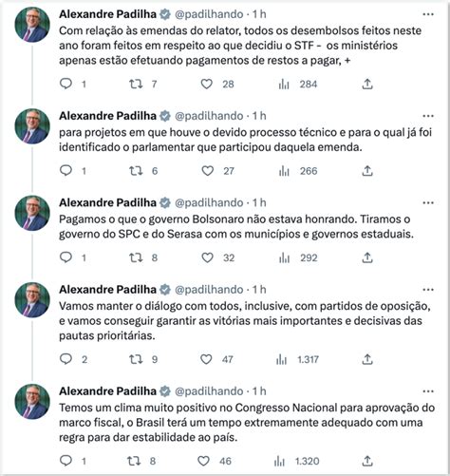Like the tweet about emendas do relator
Screen dimensions: 450x476
[x=207, y=84]
